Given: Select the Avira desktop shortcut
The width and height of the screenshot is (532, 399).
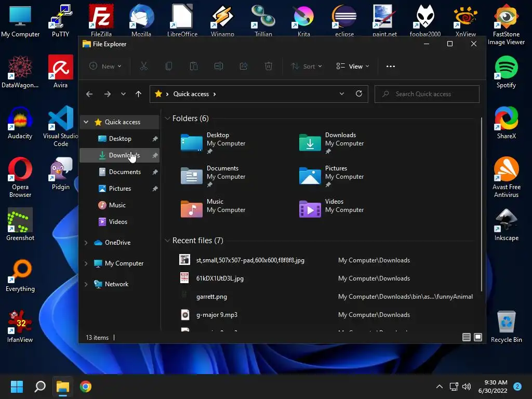Looking at the screenshot, I should pos(60,72).
